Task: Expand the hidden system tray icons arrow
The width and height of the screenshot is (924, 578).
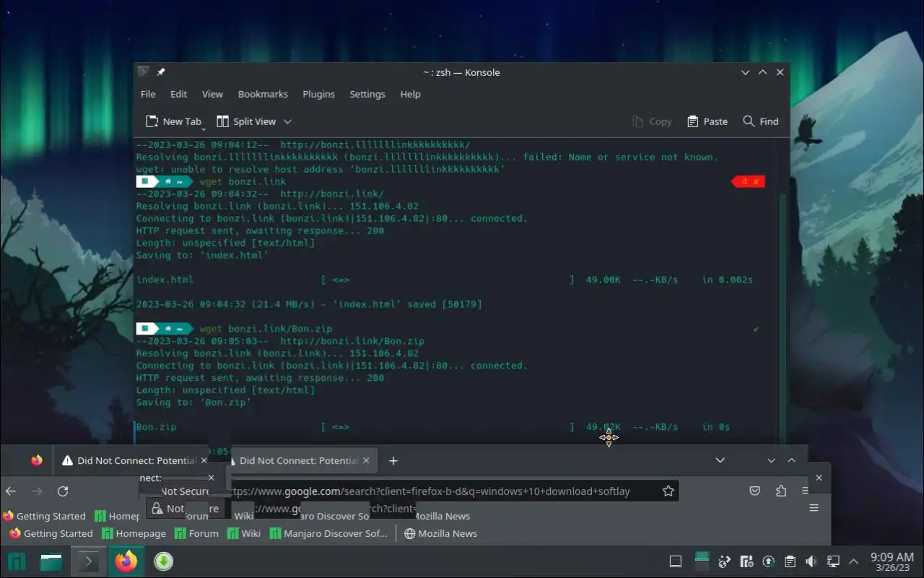Action: point(854,561)
